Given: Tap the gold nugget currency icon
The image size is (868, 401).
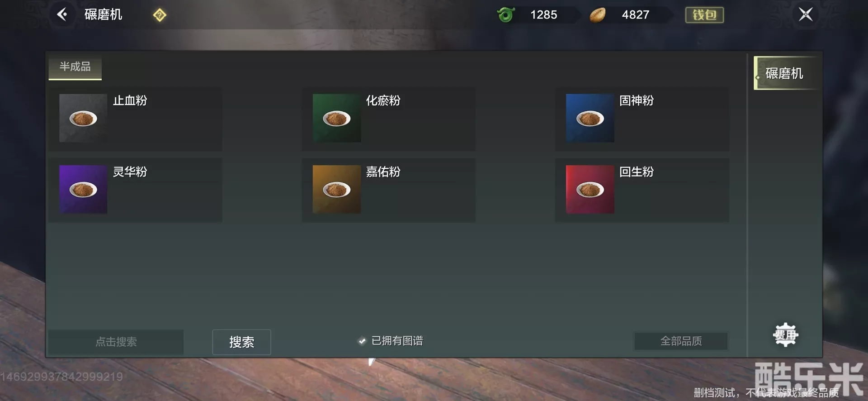Looking at the screenshot, I should point(597,15).
